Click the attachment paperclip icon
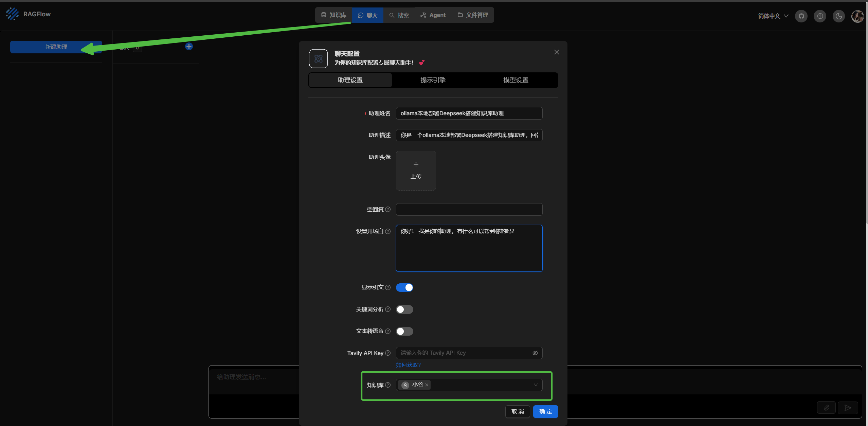Viewport: 868px width, 426px height. click(827, 408)
